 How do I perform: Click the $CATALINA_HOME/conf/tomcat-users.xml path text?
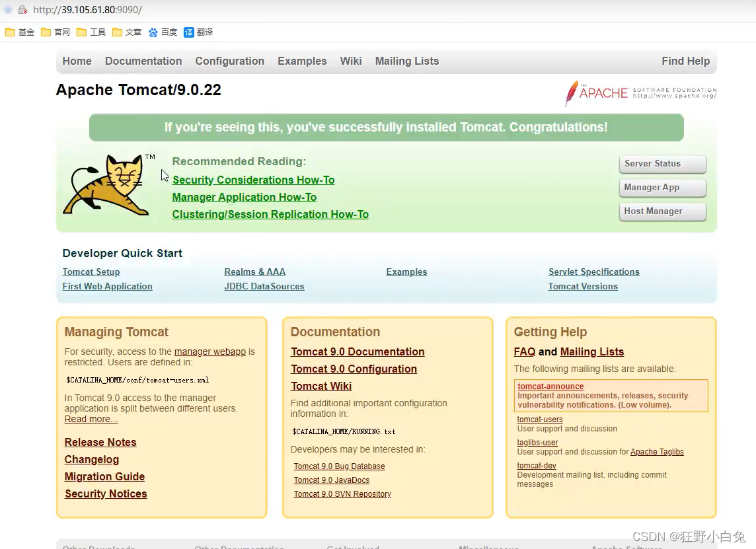[x=138, y=381]
